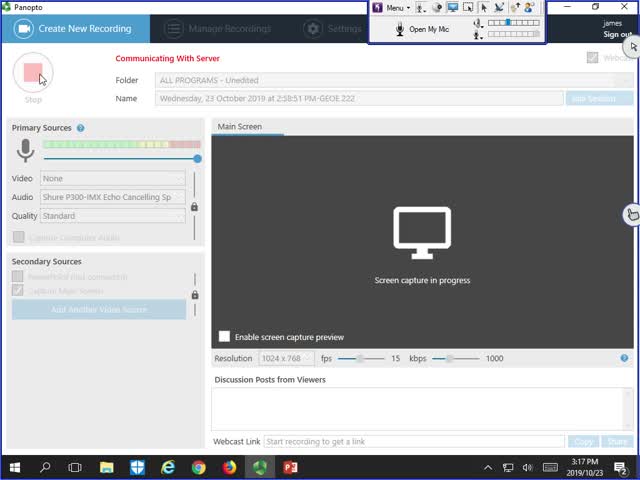Viewport: 640px width, 480px height.
Task: Open Windows Security shield taskbar icon
Action: 137,467
